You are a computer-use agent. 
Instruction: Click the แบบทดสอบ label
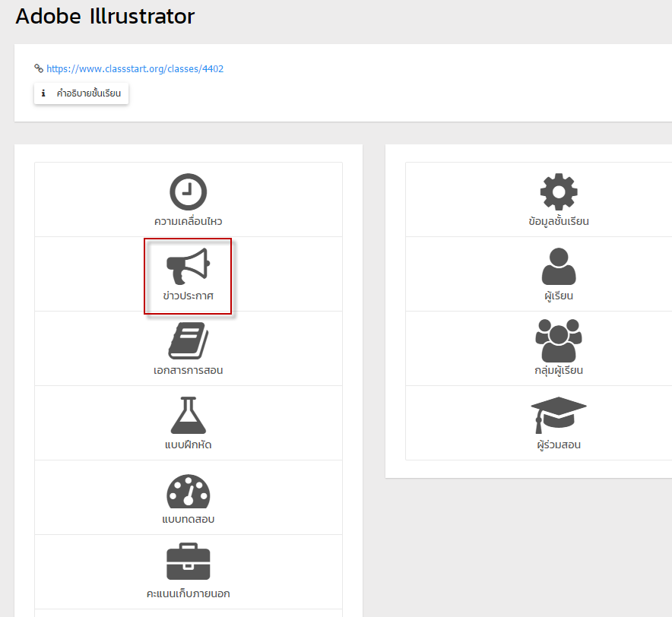coord(188,519)
